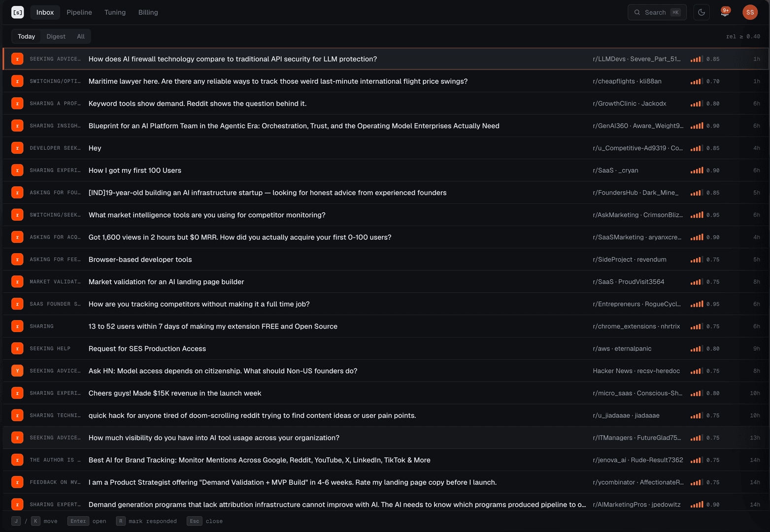Image resolution: width=770 pixels, height=532 pixels.
Task: Click 'SEEKING HELP' tag
Action: click(50, 349)
